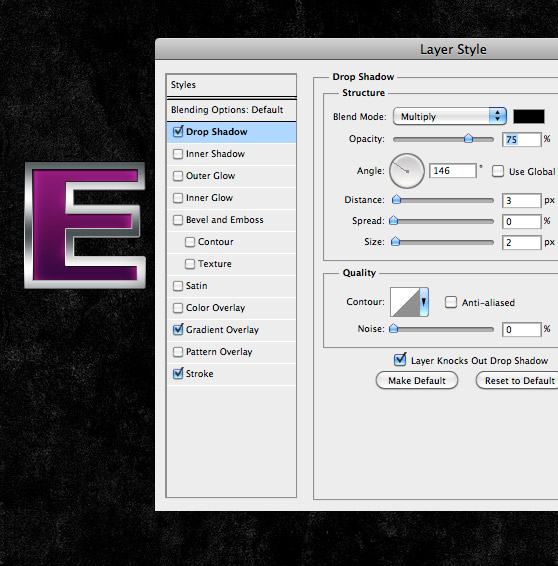Screen dimensions: 558x566
Task: Tick the Anti-aliased checkbox
Action: (451, 302)
